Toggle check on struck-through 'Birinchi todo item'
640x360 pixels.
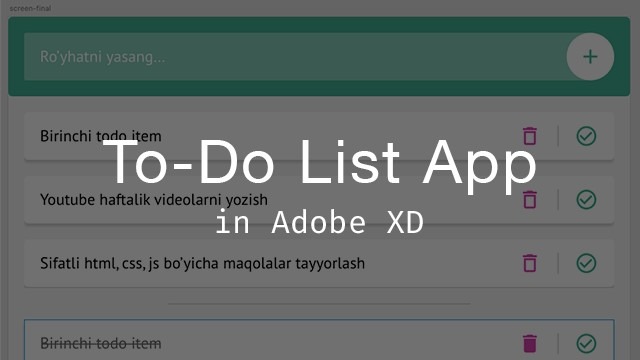pos(586,343)
